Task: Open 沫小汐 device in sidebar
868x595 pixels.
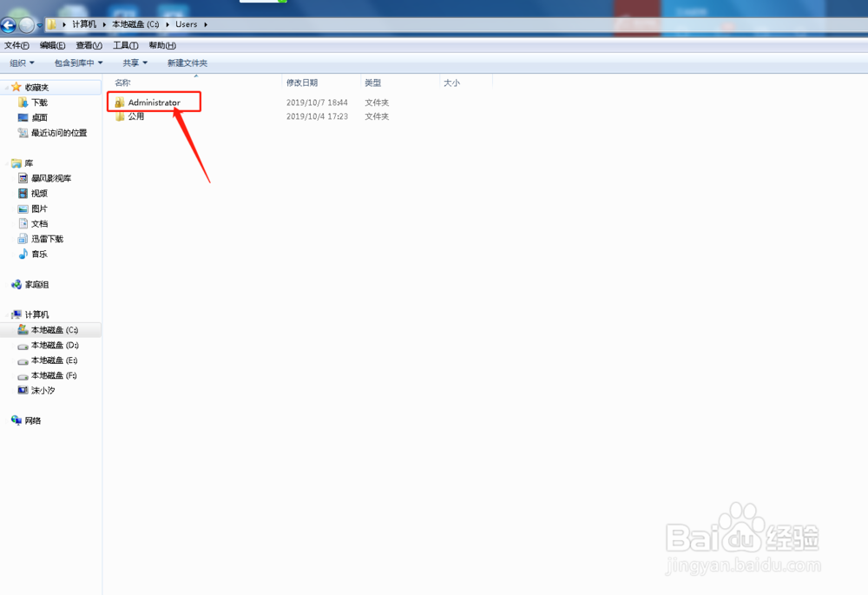Action: click(x=43, y=391)
